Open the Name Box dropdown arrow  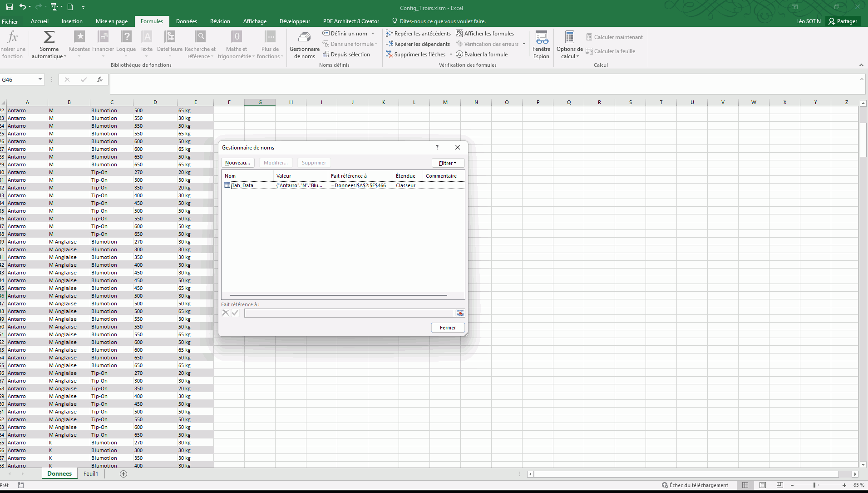(x=40, y=80)
